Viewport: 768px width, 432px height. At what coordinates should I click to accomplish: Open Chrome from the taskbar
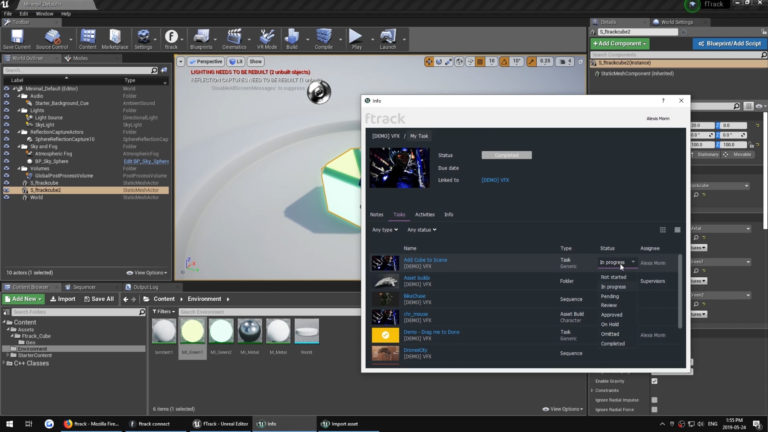coord(49,424)
